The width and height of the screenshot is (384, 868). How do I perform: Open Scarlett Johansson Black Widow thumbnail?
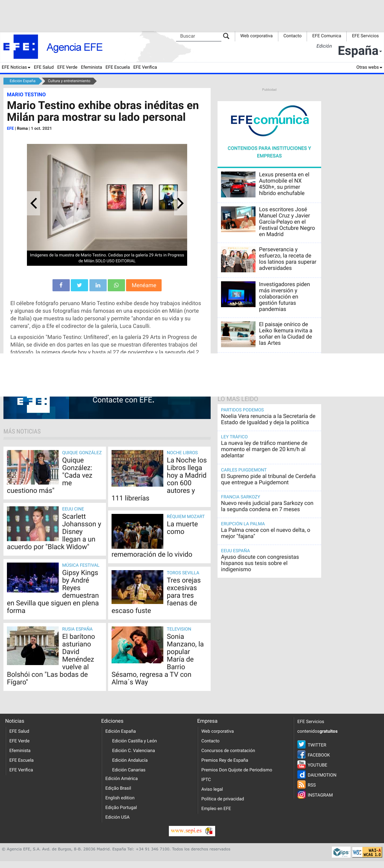click(33, 524)
